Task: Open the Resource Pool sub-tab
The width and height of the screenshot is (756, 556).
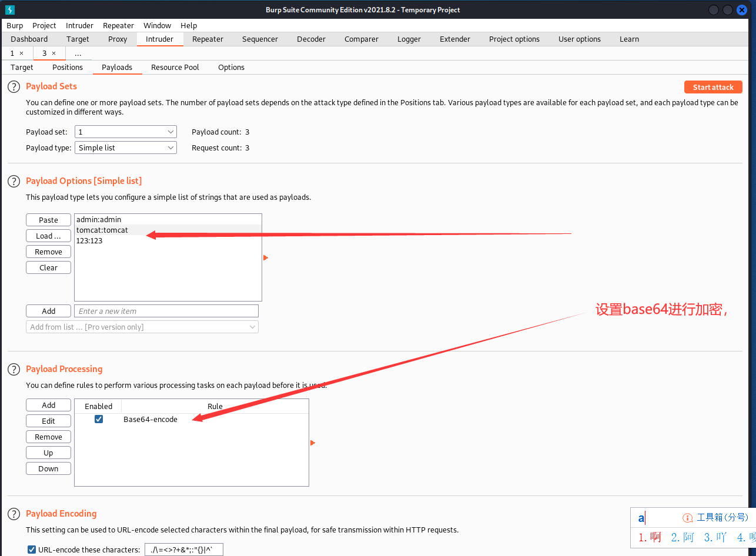Action: [x=175, y=68]
